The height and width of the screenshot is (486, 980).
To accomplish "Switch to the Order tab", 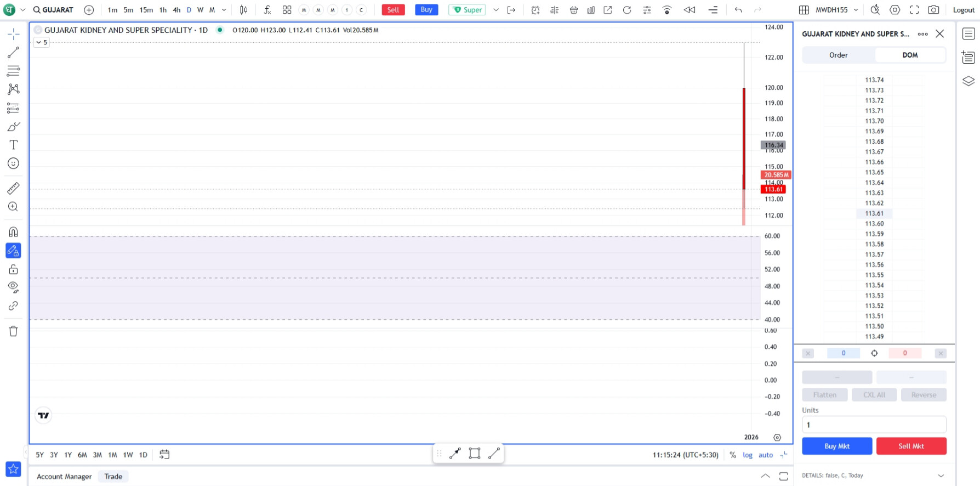I will [838, 55].
